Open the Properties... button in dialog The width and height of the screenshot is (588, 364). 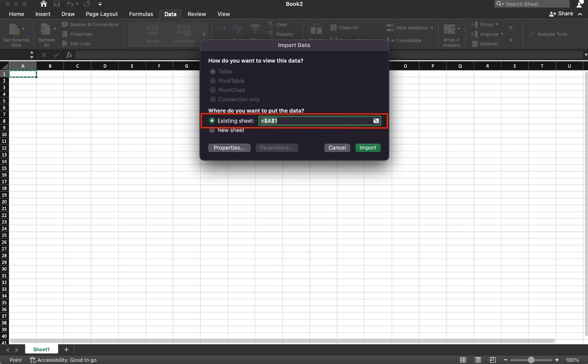229,148
